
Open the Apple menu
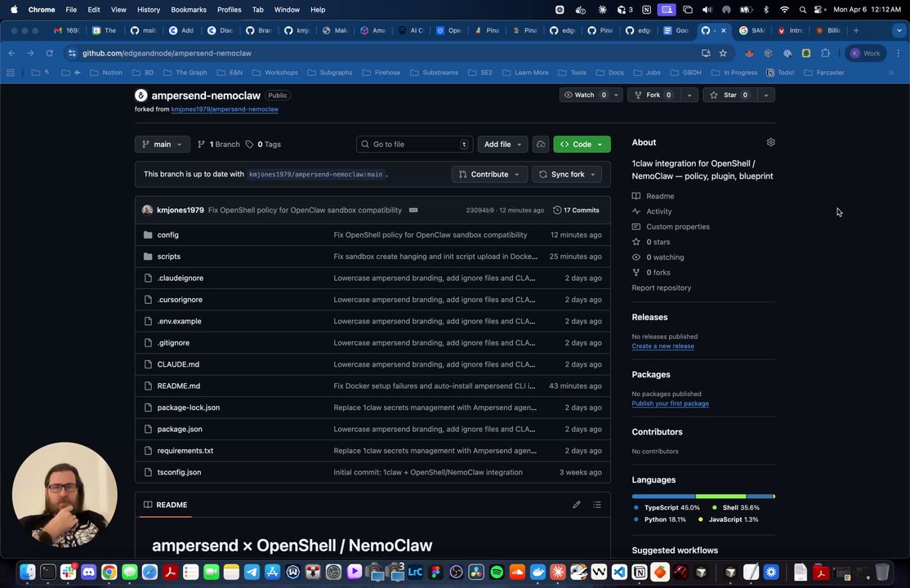pos(14,10)
